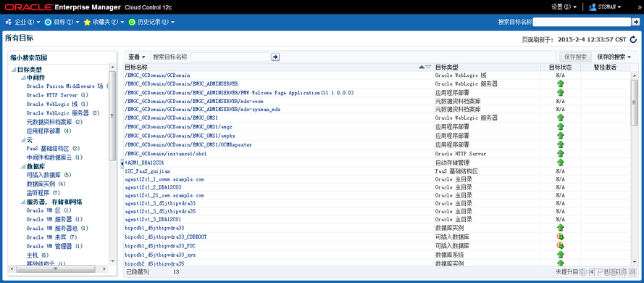Click the up status arrow in the EMGC_OMS1/emgc row
The image size is (644, 283).
coord(560,127)
